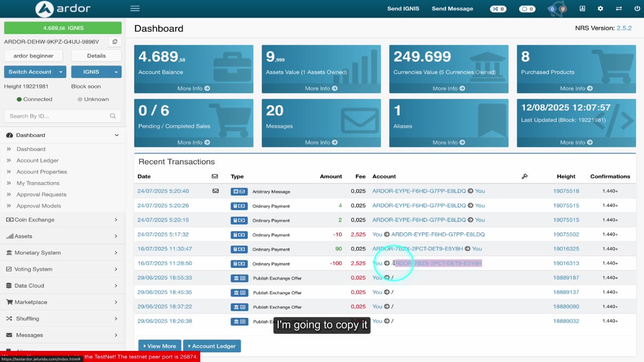Click the arrow icon in the 11:28:50 transaction row

[x=387, y=263]
